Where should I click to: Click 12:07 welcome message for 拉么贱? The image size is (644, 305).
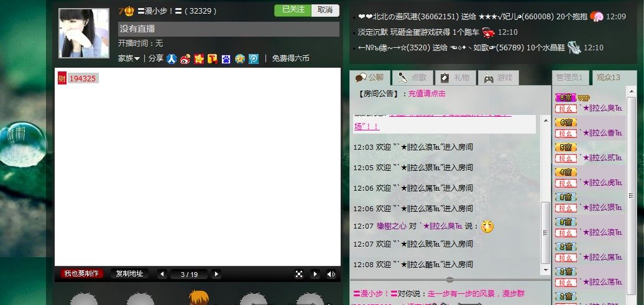pyautogui.click(x=413, y=244)
